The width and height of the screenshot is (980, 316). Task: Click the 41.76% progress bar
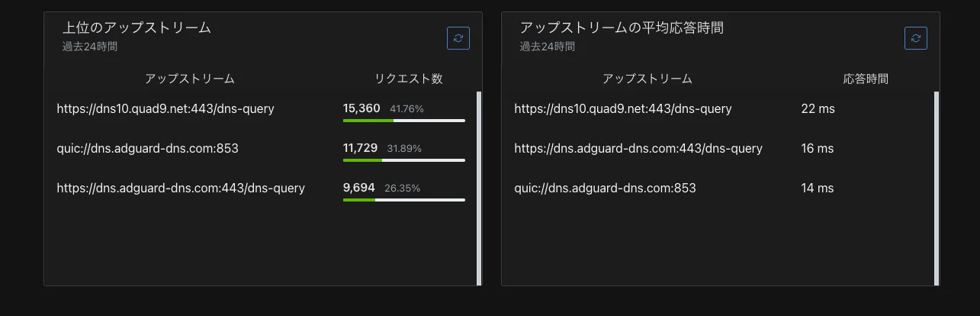click(x=404, y=121)
